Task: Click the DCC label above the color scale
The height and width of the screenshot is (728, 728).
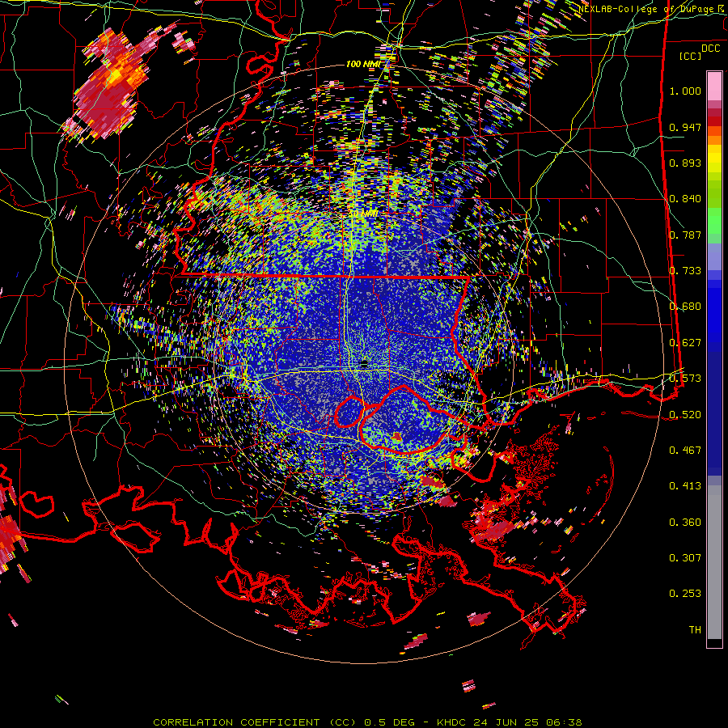Action: coord(710,49)
